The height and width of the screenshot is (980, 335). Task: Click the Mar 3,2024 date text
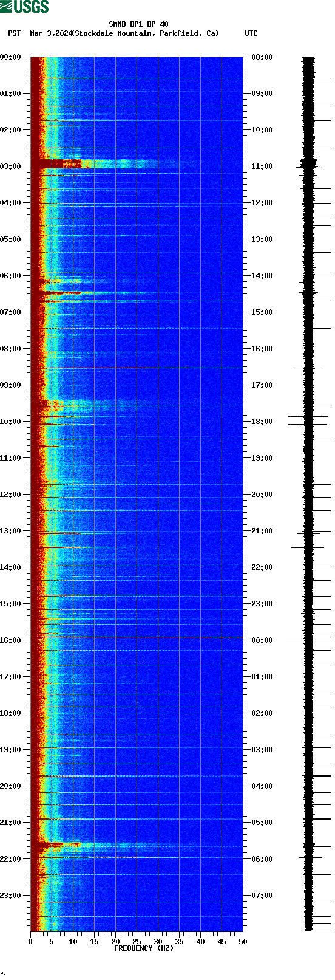[51, 33]
